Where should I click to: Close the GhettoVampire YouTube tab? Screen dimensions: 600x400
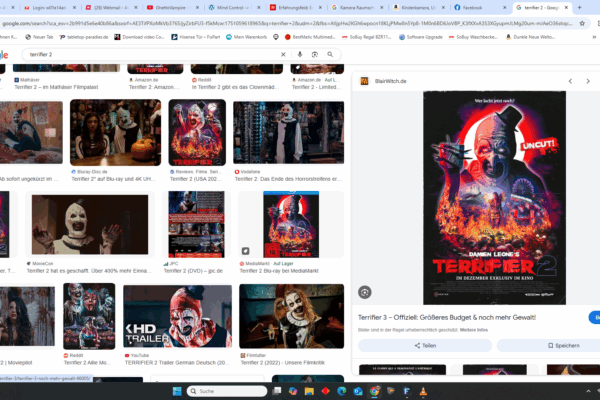click(x=197, y=7)
